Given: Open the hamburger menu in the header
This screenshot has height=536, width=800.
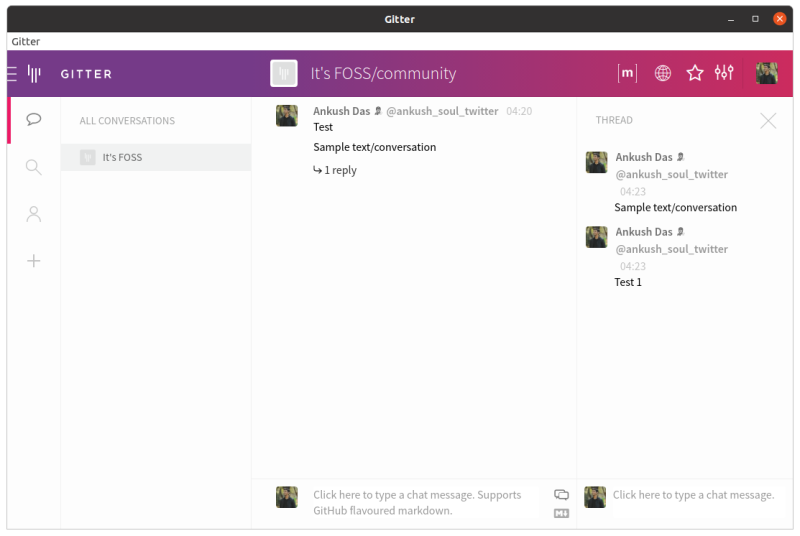Looking at the screenshot, I should pyautogui.click(x=11, y=74).
